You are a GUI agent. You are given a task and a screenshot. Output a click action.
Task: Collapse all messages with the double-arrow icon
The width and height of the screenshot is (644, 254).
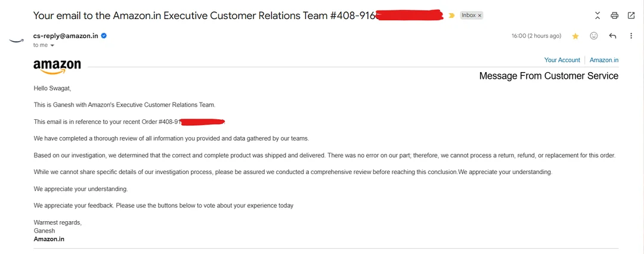tap(597, 16)
